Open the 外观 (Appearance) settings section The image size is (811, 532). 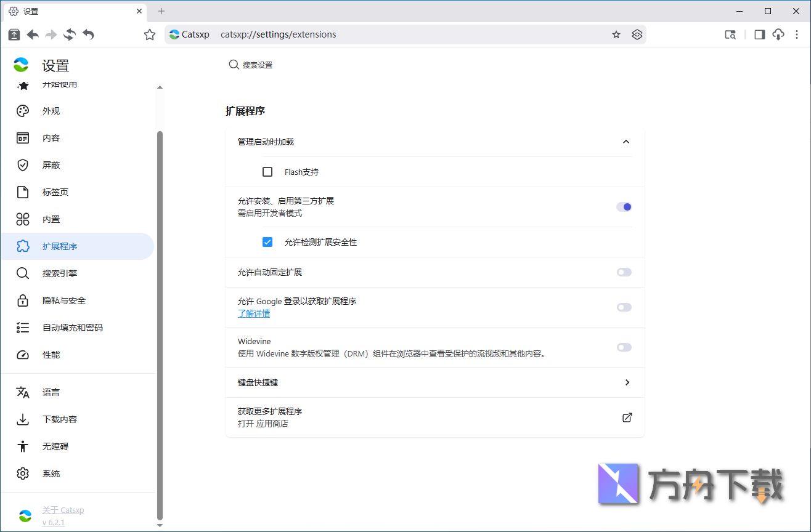(x=51, y=111)
